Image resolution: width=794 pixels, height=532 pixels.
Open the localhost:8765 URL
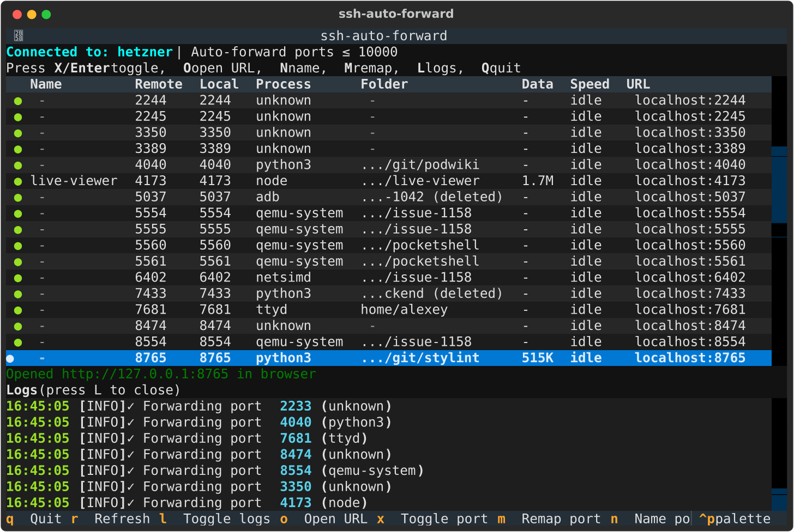pos(690,358)
